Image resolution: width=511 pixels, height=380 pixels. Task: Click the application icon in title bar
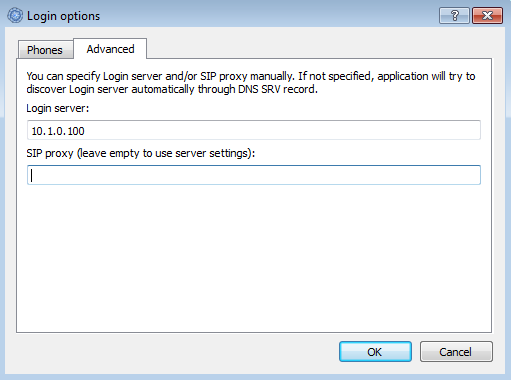click(15, 16)
